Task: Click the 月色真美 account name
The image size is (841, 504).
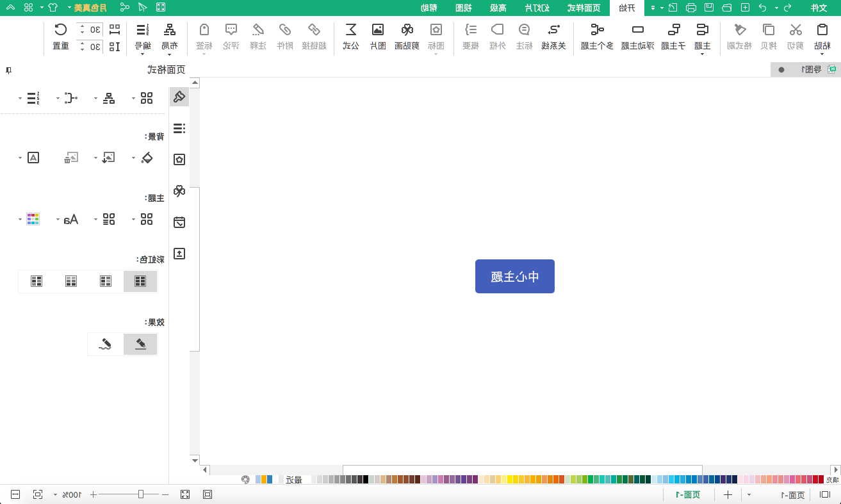Action: tap(90, 8)
